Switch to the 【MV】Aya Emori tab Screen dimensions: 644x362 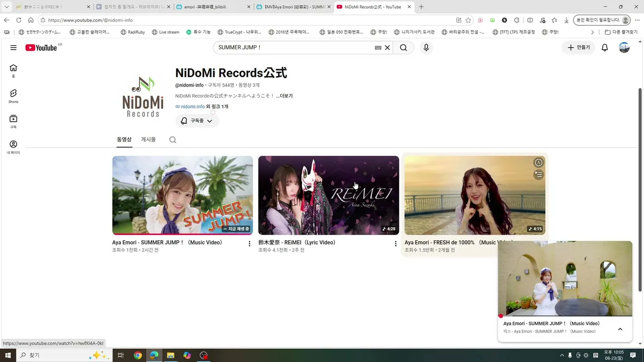[x=293, y=7]
